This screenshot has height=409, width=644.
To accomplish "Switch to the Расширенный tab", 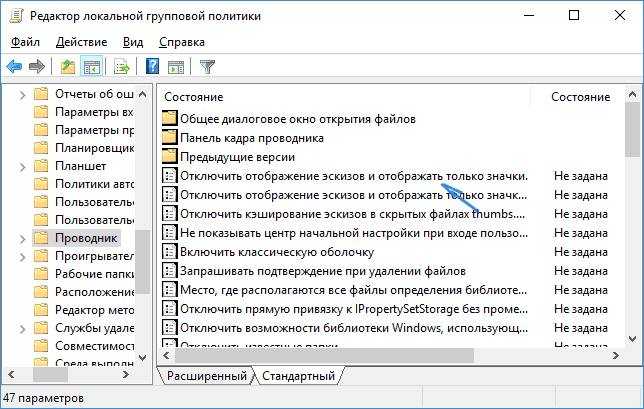I will coord(207,376).
